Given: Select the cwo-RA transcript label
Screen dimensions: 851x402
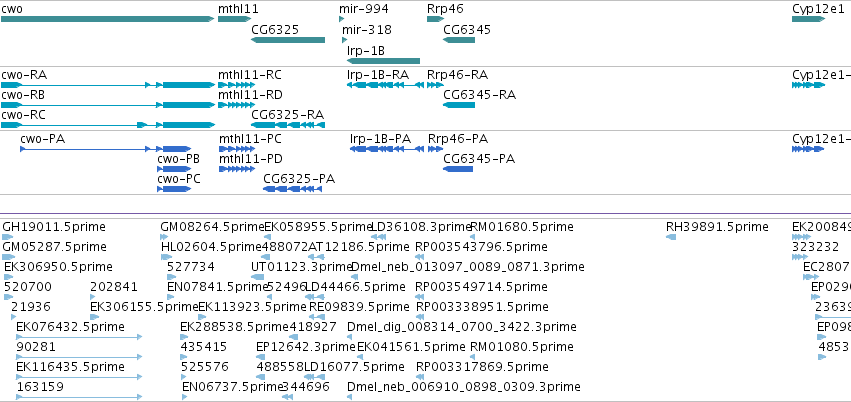Looking at the screenshot, I should pos(24,75).
